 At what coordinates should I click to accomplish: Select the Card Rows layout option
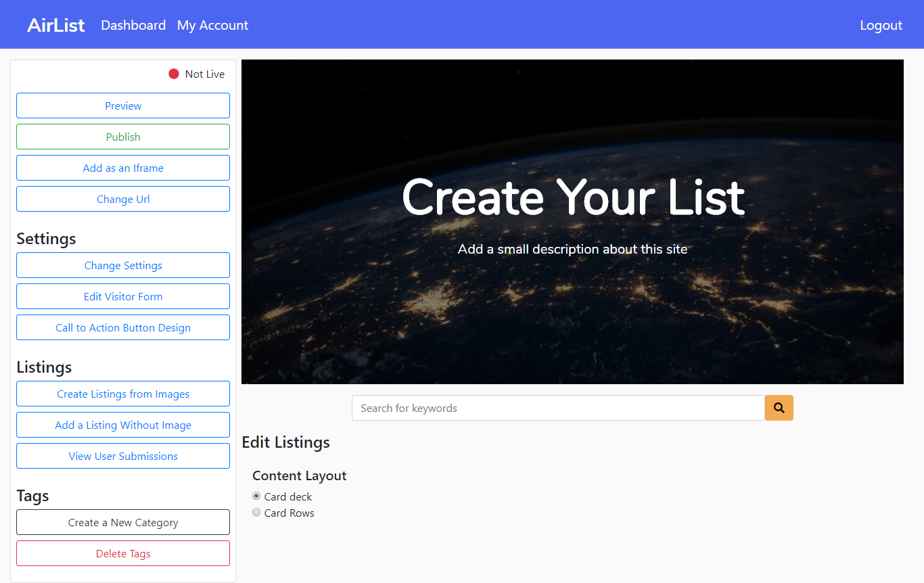(x=256, y=512)
